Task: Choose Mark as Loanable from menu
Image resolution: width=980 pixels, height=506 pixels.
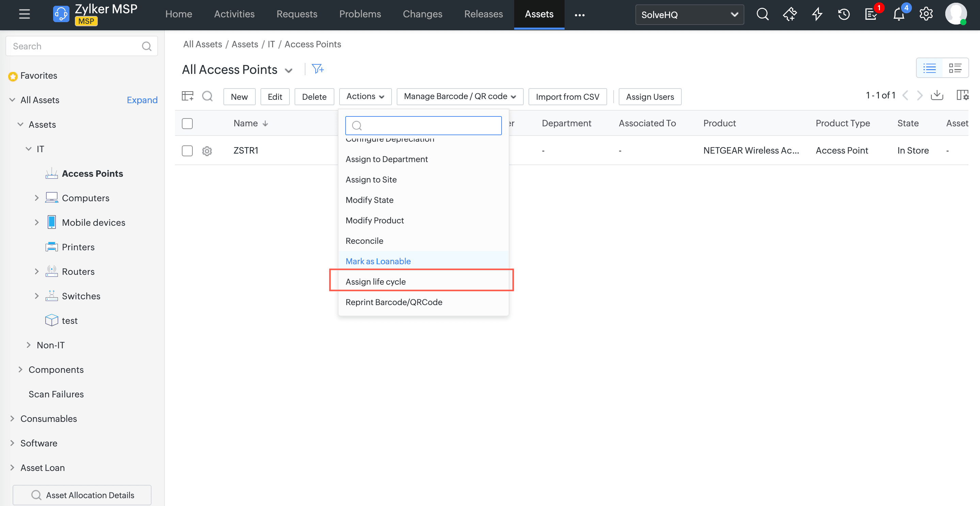Action: pyautogui.click(x=378, y=261)
